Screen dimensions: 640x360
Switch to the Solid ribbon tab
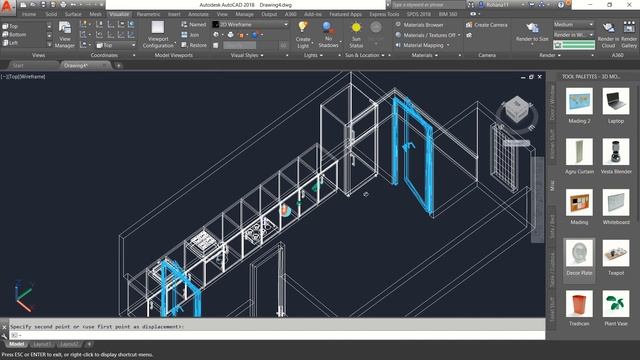[x=51, y=14]
